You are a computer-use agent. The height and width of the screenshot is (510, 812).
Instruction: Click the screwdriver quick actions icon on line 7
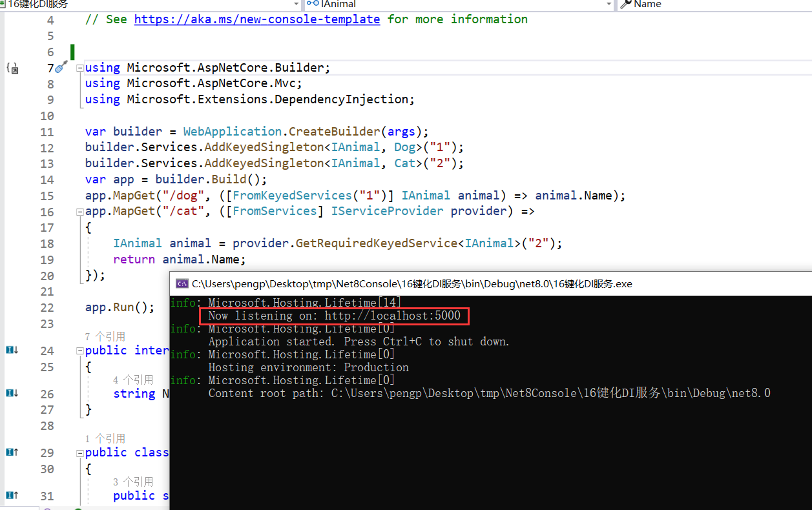coord(61,66)
